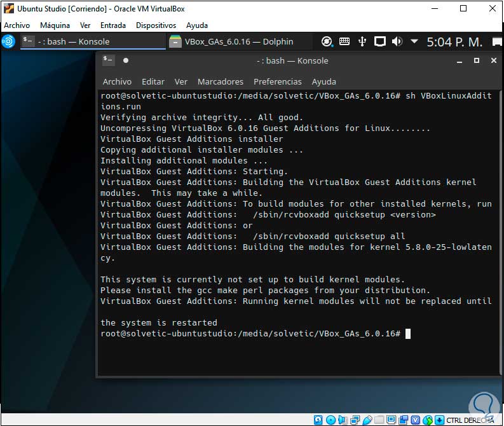This screenshot has height=426, width=504.
Task: Close the Konsole window
Action: point(494,60)
